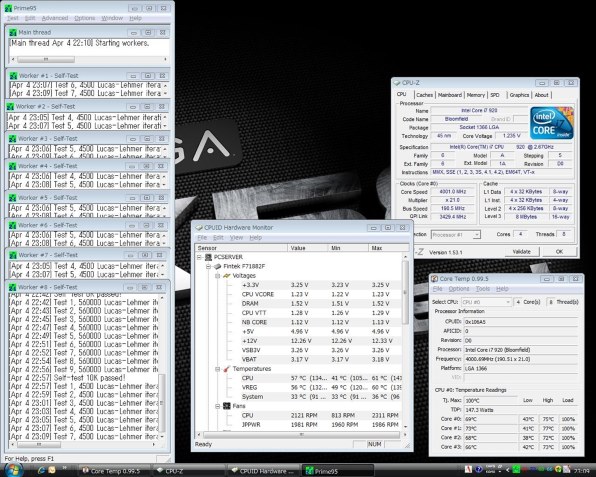Click the Worker #5 Self-Test window icon
This screenshot has height=477, width=596.
(13, 198)
